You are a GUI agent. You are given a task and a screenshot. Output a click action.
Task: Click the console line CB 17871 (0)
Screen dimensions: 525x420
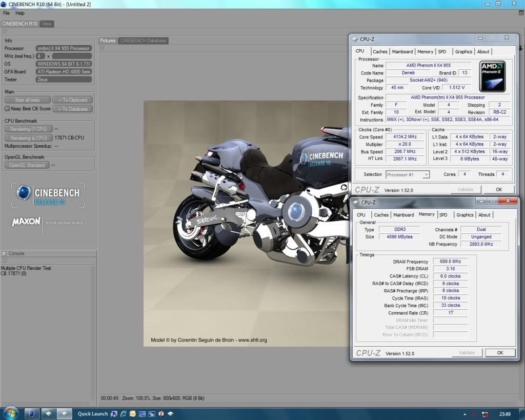[x=13, y=274]
